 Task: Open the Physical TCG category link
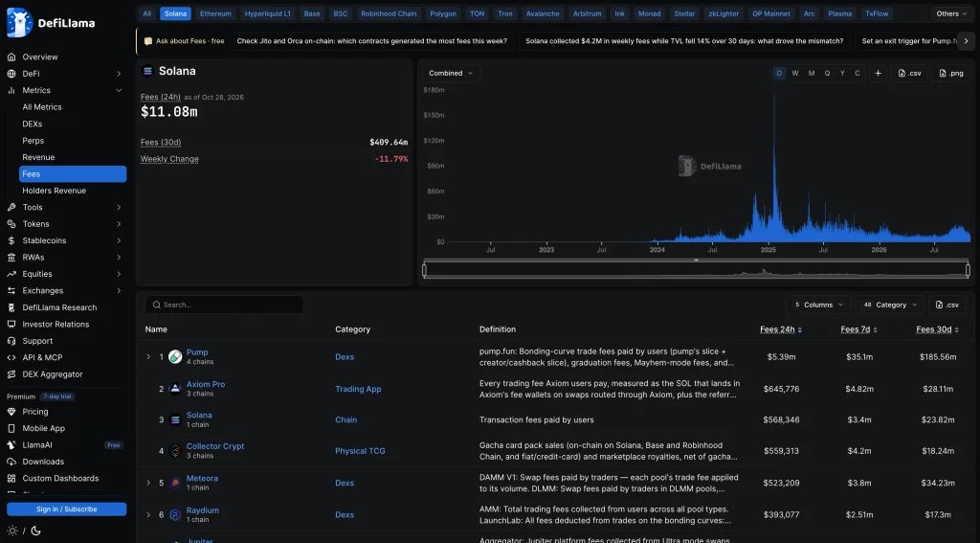coord(360,451)
